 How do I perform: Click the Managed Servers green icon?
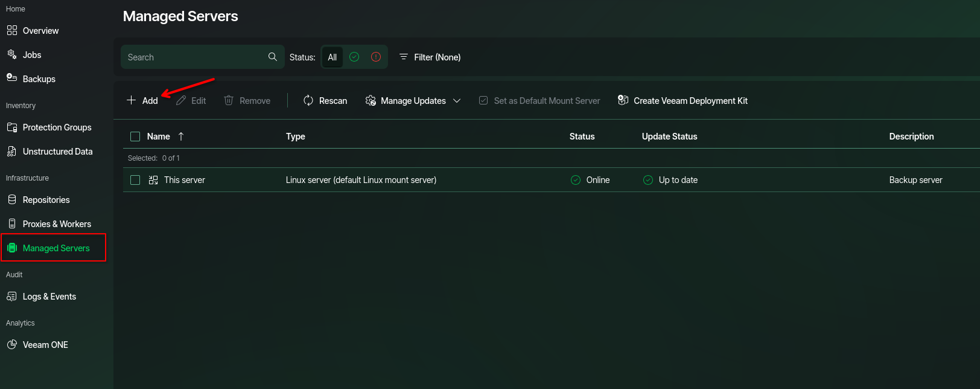tap(12, 248)
